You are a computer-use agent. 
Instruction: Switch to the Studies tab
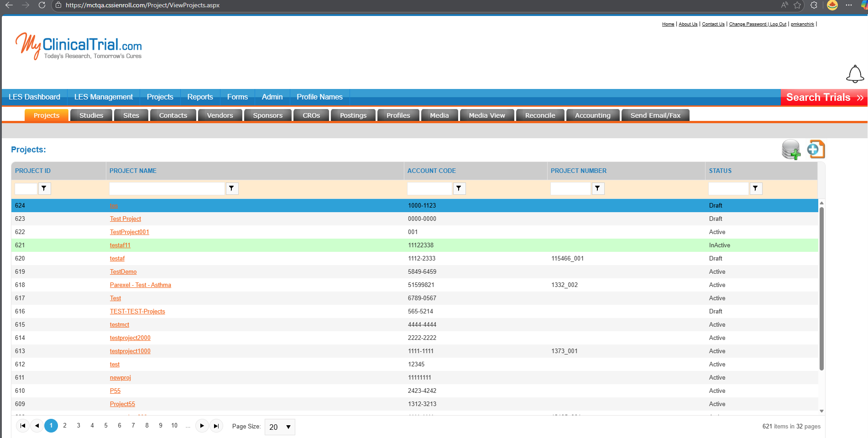(x=91, y=115)
